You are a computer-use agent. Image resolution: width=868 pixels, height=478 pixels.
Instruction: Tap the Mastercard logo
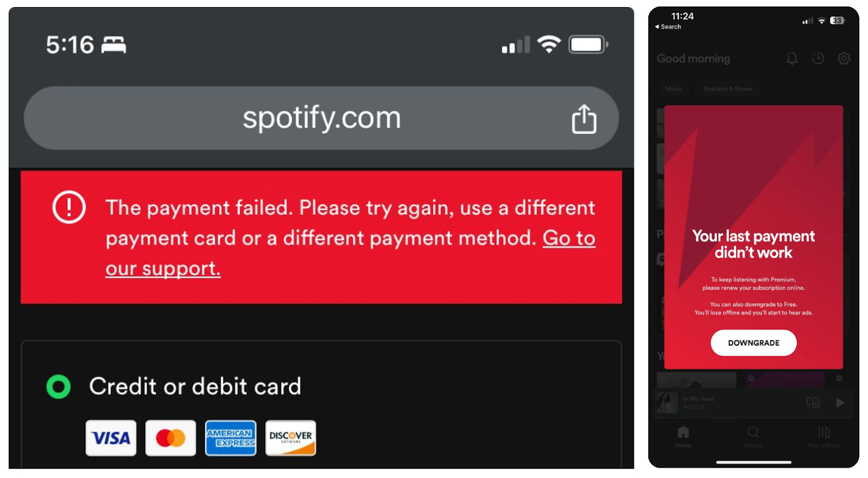click(170, 438)
